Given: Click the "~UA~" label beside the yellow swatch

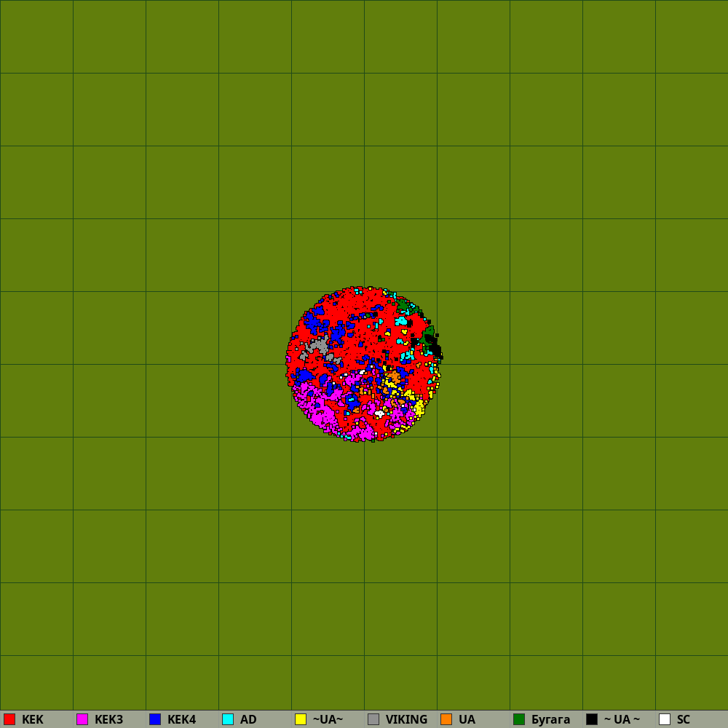Looking at the screenshot, I should 328,720.
